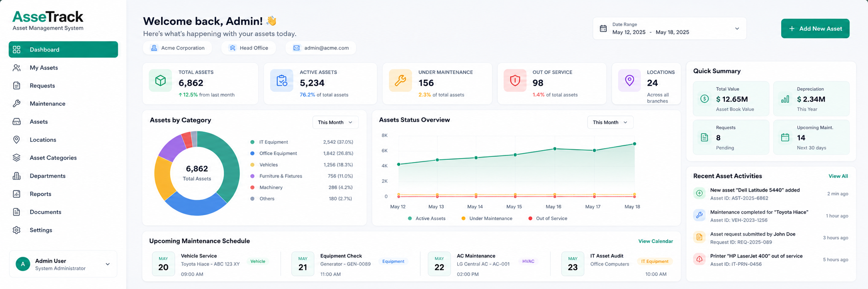Click Furniture & Fixtures legend row
868x289 pixels.
click(302, 176)
